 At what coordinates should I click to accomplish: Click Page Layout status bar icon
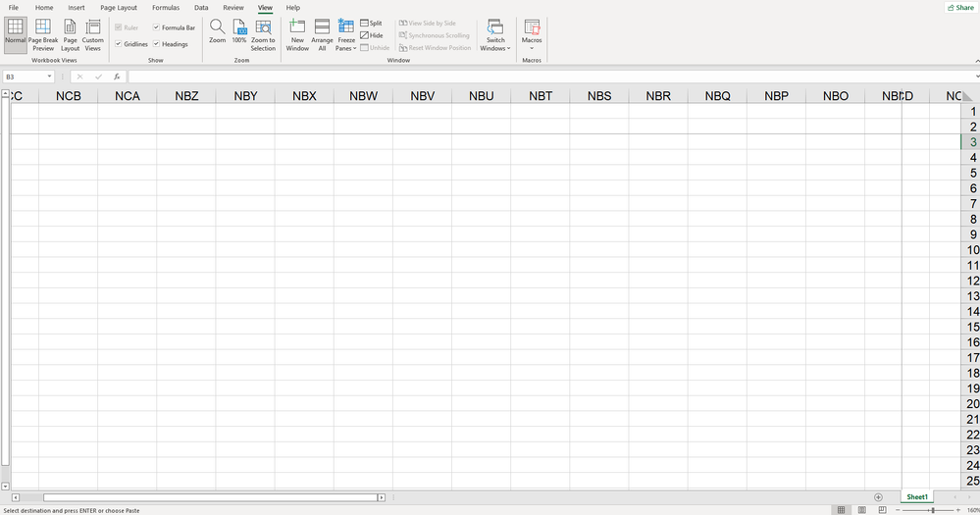point(862,510)
